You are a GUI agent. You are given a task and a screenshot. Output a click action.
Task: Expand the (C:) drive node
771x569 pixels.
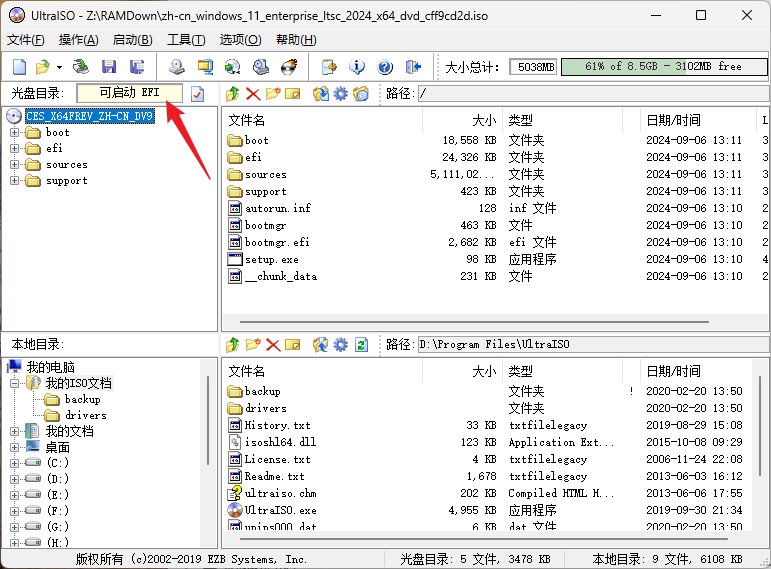point(14,463)
